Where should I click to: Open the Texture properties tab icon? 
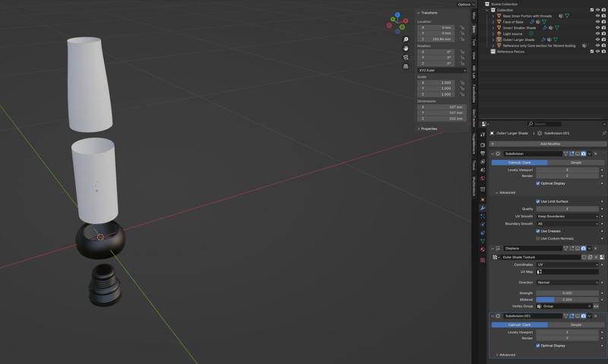(483, 260)
